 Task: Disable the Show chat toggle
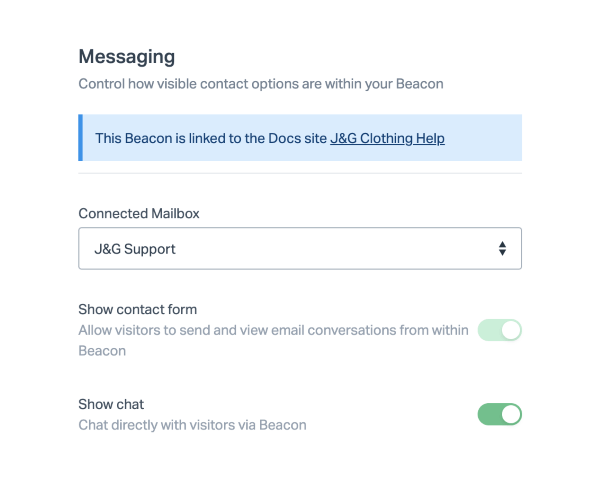(x=500, y=414)
